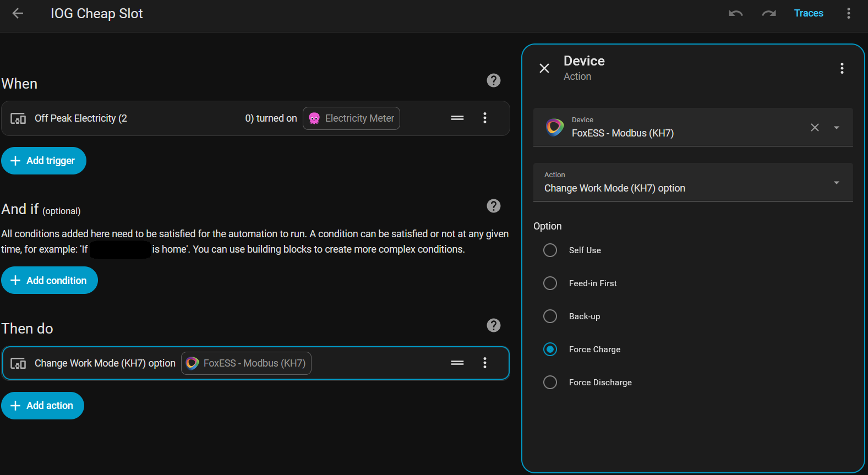This screenshot has height=475, width=868.
Task: Close the Device action panel
Action: coord(544,68)
